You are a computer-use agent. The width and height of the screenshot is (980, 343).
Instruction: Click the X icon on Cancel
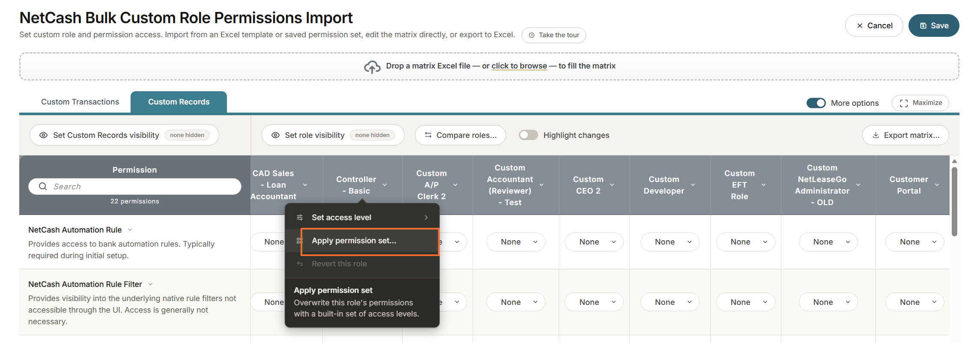[x=859, y=26]
